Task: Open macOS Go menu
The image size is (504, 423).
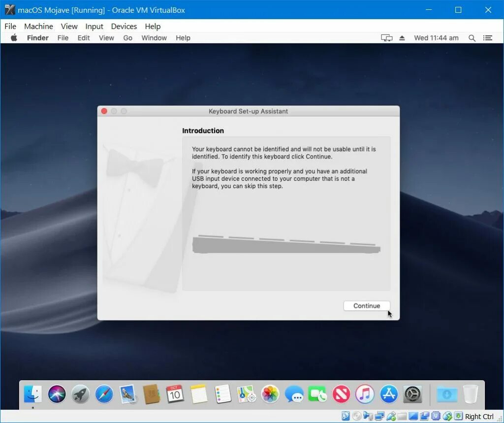Action: [x=127, y=38]
